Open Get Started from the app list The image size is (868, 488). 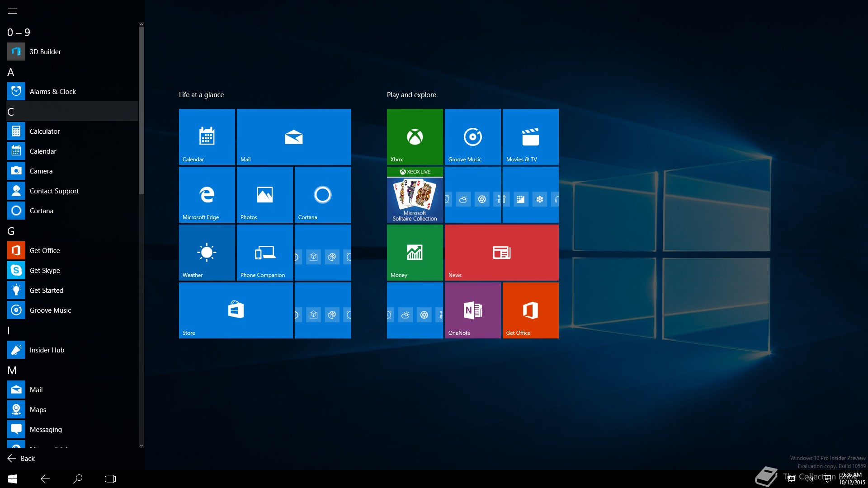tap(72, 290)
